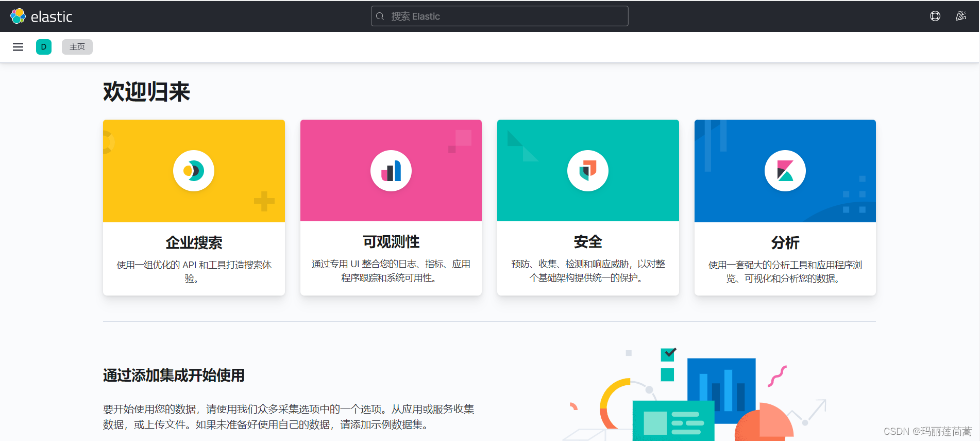Click the Security shield icon
This screenshot has width=980, height=441.
click(588, 171)
